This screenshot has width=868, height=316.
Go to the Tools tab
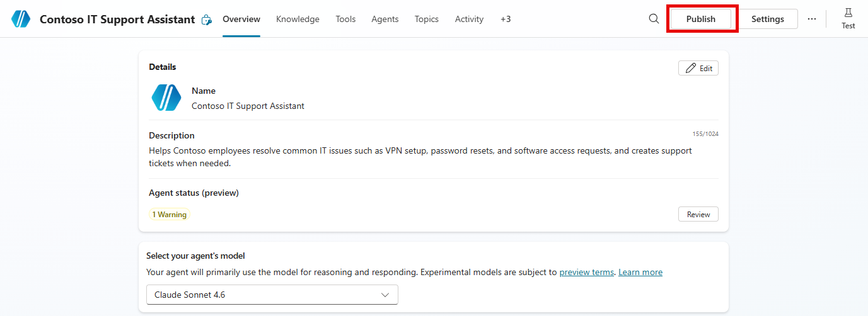(x=345, y=19)
